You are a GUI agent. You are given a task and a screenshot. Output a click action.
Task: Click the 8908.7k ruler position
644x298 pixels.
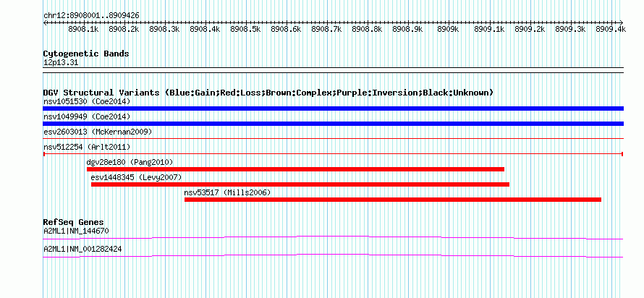pos(326,29)
